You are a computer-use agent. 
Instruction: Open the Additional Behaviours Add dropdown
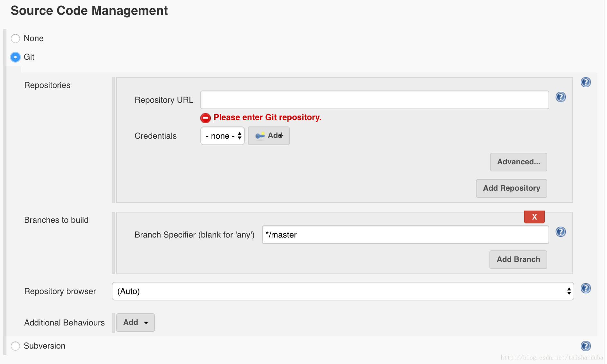click(136, 323)
